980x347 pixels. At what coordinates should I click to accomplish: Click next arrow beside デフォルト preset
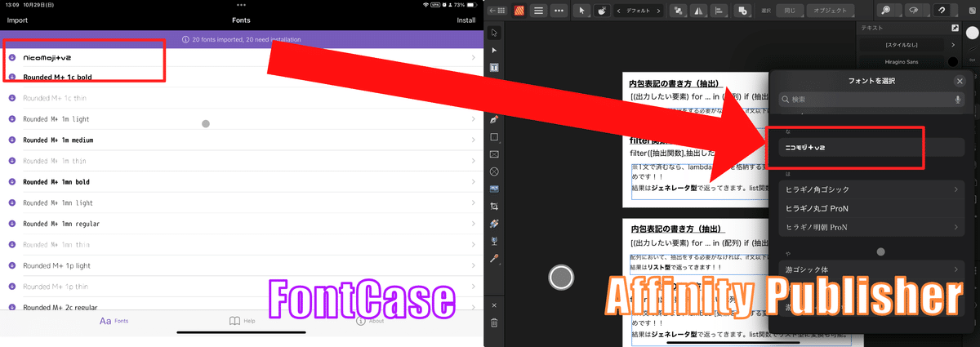pos(657,11)
